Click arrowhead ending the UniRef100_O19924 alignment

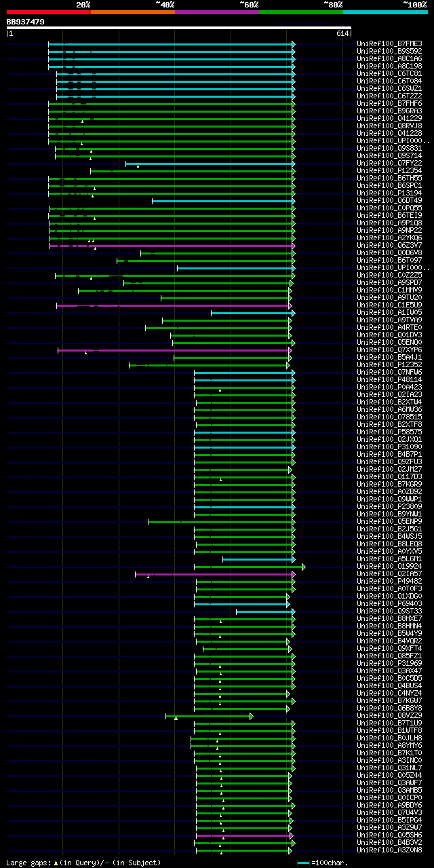point(303,567)
